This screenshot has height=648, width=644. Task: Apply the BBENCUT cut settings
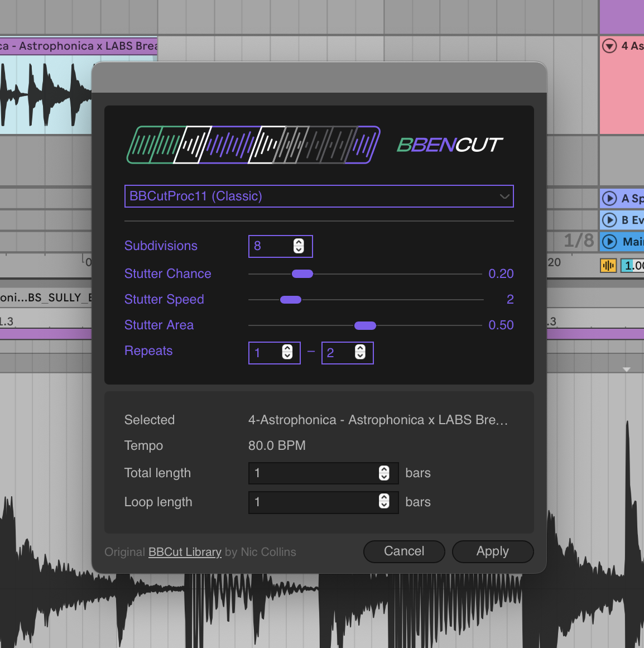tap(493, 551)
